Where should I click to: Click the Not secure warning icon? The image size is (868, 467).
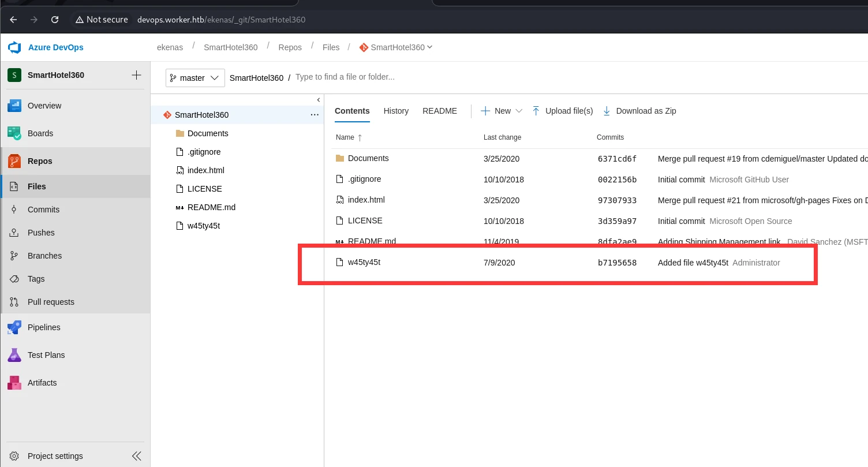[80, 20]
